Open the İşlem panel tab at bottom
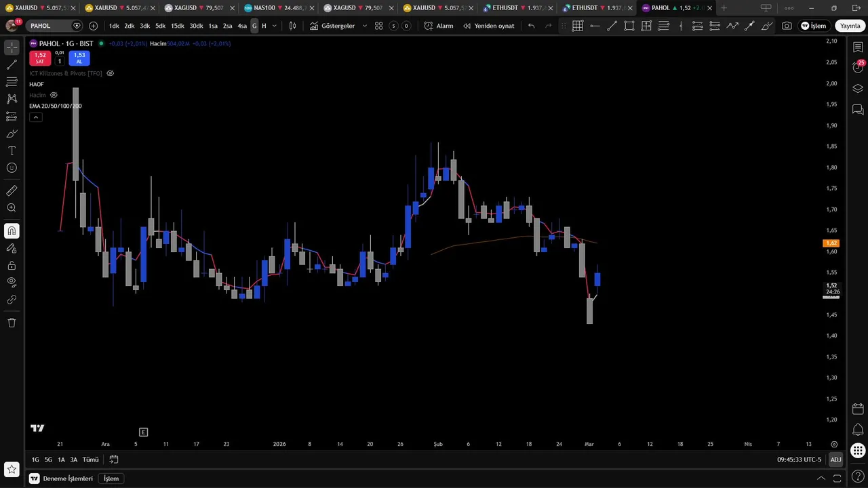868x488 pixels. 111,479
